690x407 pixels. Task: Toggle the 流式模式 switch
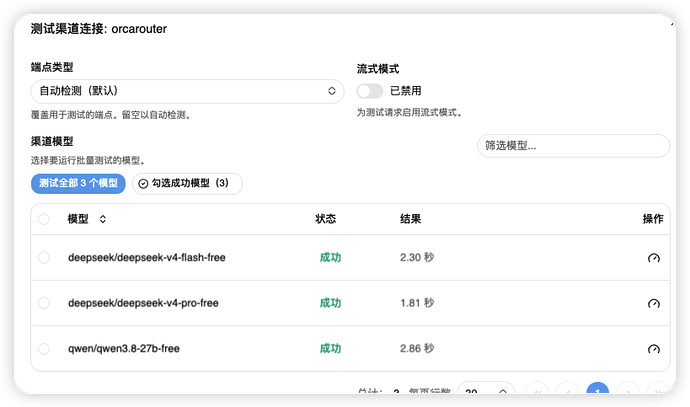click(370, 91)
